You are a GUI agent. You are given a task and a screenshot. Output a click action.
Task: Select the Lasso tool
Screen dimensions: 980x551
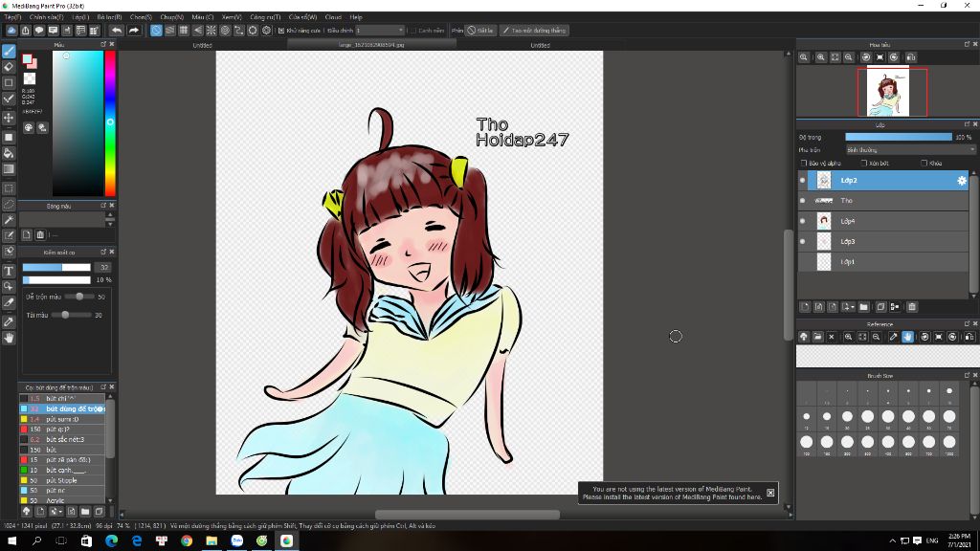click(x=9, y=205)
